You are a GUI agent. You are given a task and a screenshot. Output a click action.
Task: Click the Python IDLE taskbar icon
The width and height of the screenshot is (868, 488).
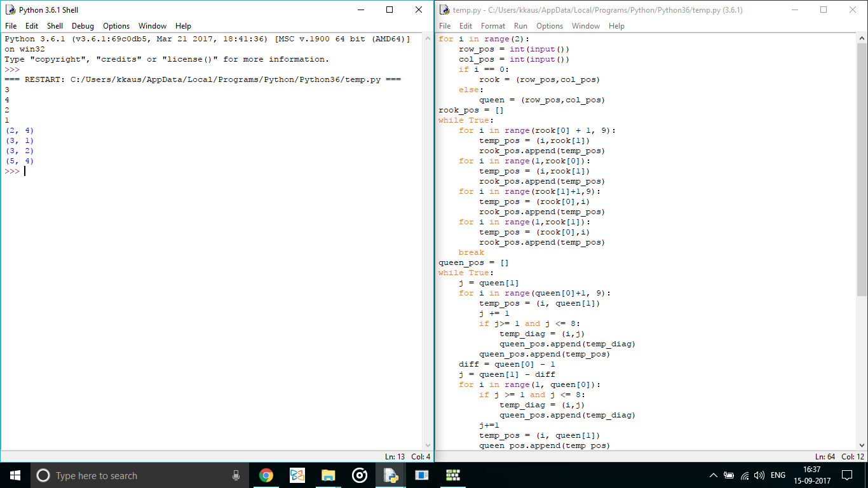390,475
